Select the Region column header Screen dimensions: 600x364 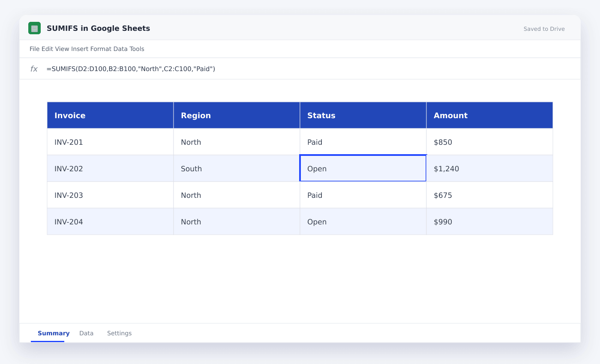[237, 115]
